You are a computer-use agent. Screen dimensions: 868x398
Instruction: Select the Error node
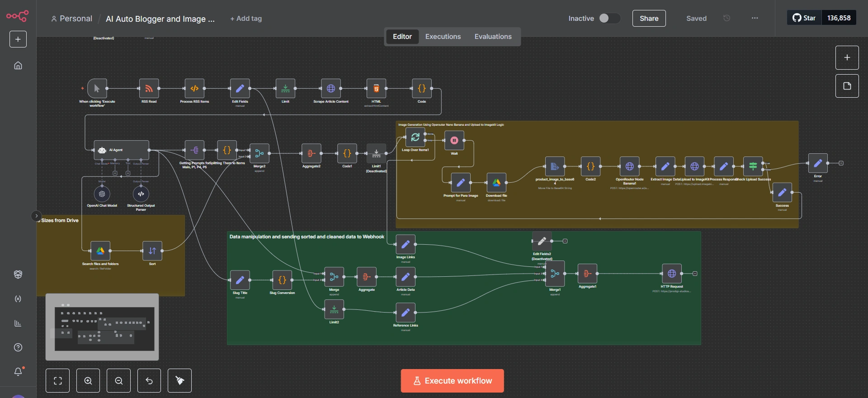pos(818,163)
